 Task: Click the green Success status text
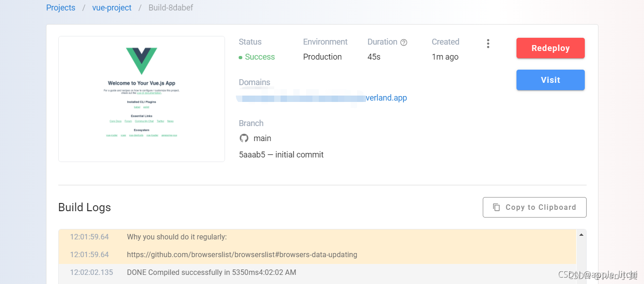[x=260, y=57]
